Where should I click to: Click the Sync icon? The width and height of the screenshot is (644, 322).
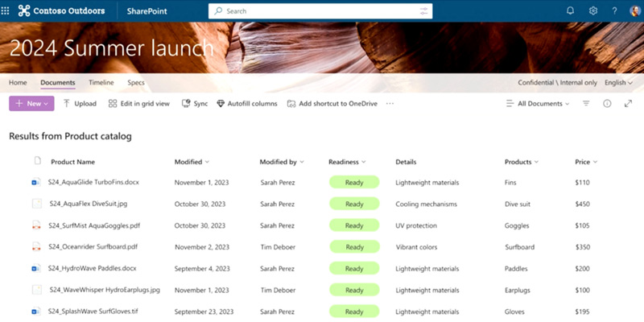tap(186, 104)
